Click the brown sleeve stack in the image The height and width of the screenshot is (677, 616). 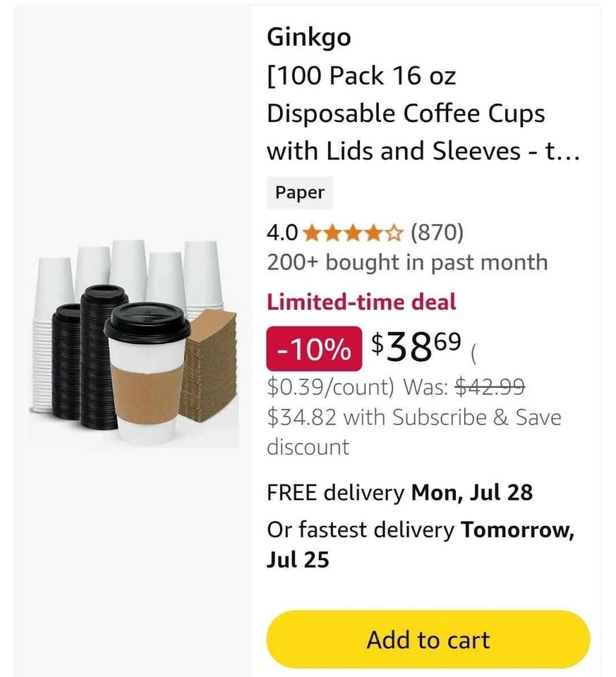208,366
